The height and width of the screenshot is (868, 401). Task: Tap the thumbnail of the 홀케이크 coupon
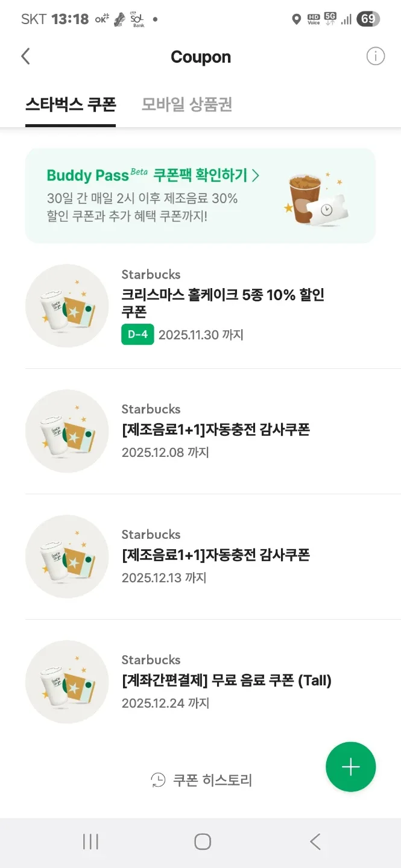point(66,306)
